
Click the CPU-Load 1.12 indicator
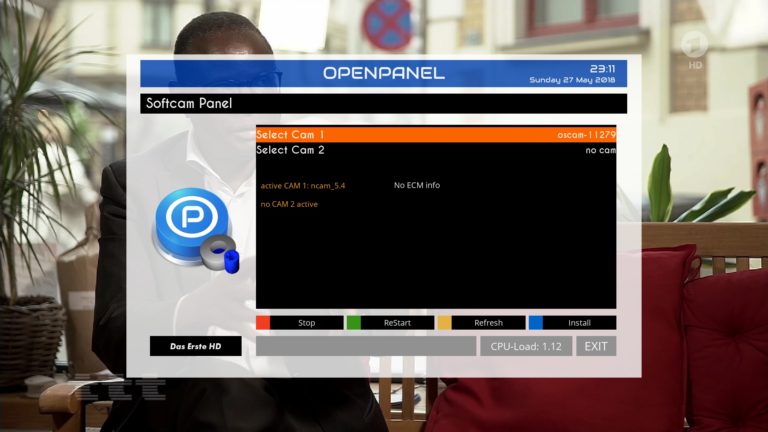526,346
